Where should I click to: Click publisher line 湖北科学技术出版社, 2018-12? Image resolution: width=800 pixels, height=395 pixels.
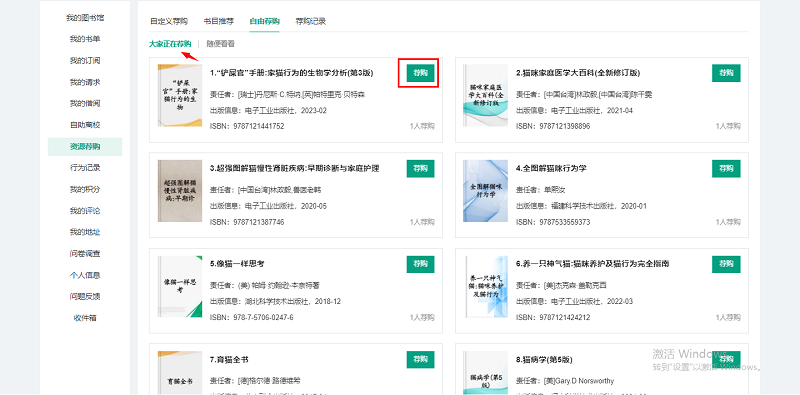[276, 302]
